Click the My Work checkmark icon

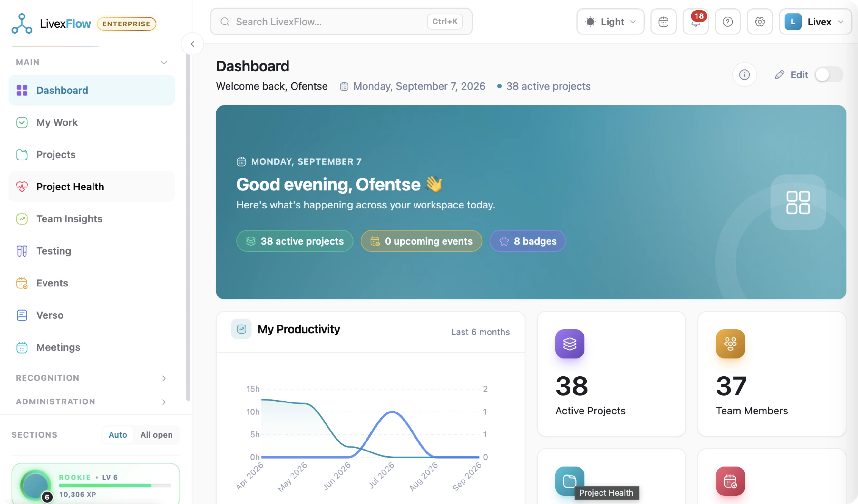point(22,122)
